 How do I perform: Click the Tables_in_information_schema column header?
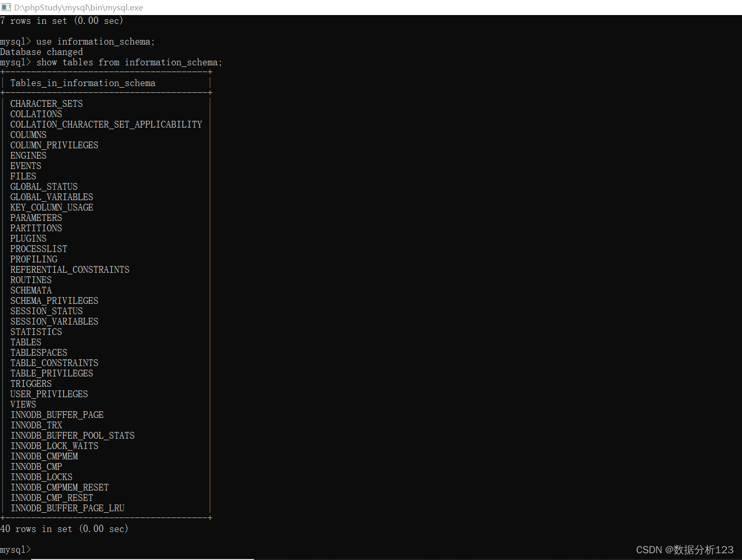pos(83,83)
